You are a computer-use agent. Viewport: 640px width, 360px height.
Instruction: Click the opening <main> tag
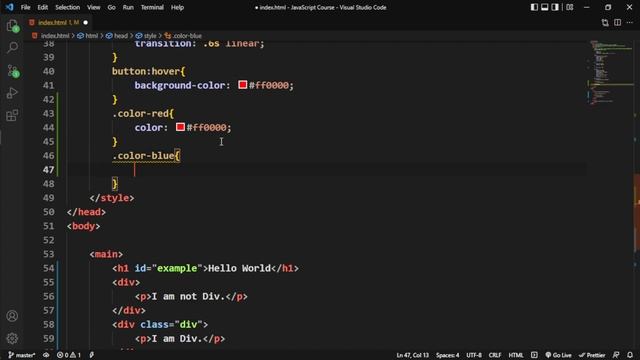[106, 254]
